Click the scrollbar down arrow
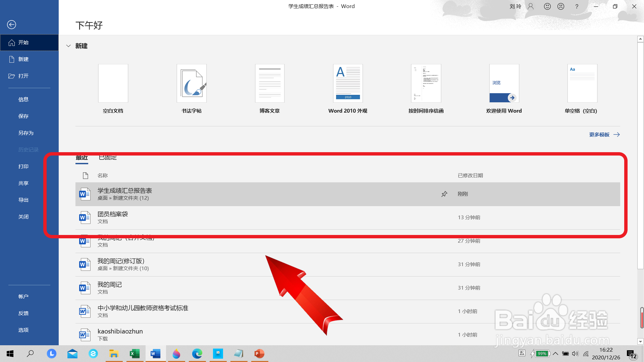The width and height of the screenshot is (644, 362). (640, 342)
